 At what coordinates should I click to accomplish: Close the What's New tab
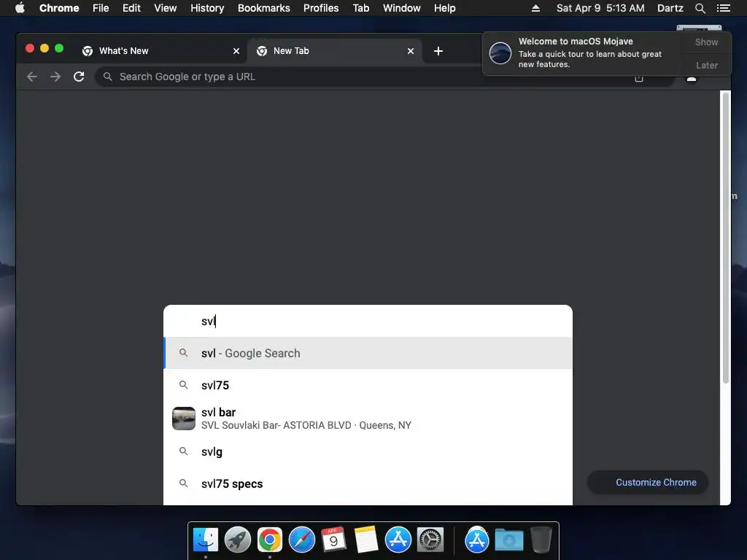(236, 51)
